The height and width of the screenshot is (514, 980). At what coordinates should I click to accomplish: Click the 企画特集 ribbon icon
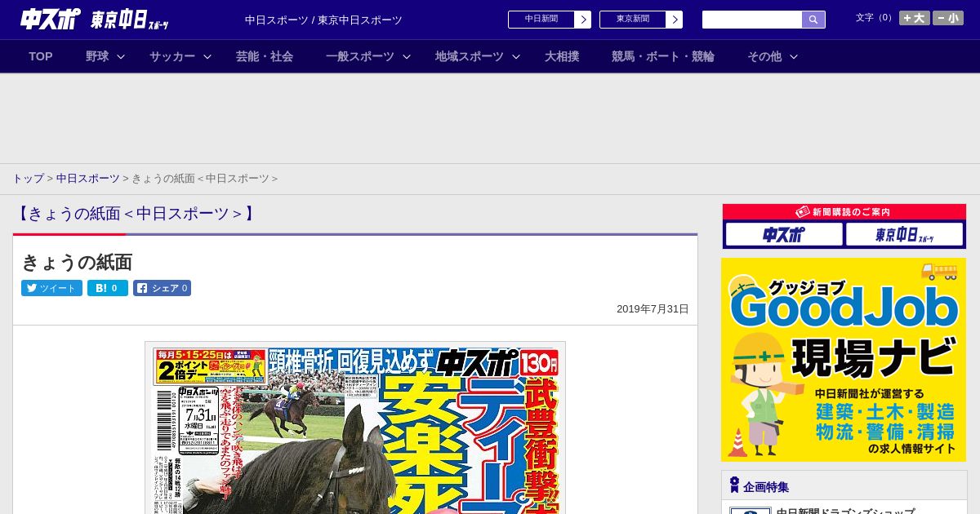tap(734, 485)
